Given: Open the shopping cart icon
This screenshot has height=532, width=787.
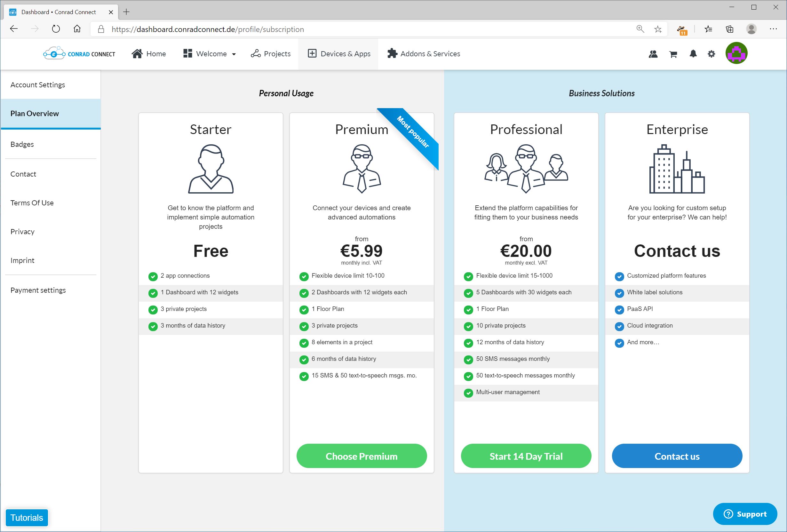Looking at the screenshot, I should (673, 54).
